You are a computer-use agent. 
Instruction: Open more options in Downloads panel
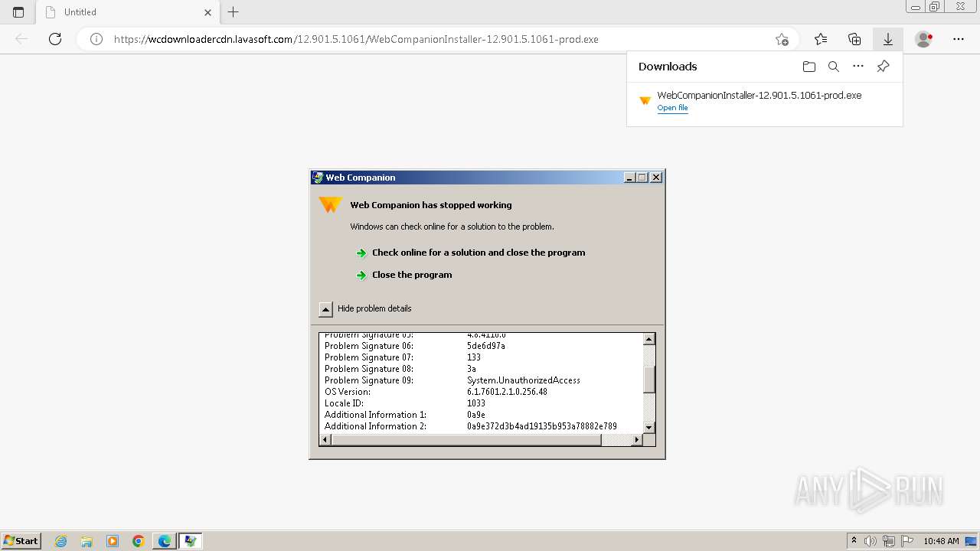(858, 67)
